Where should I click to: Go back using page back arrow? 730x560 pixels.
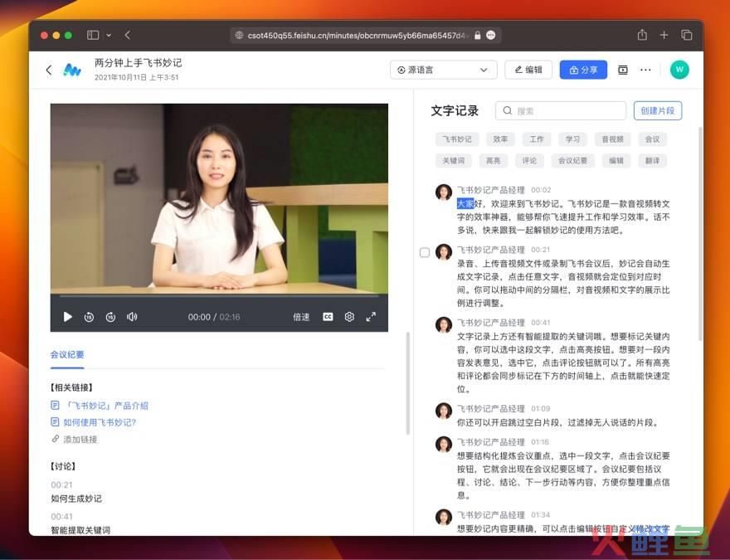click(x=49, y=70)
